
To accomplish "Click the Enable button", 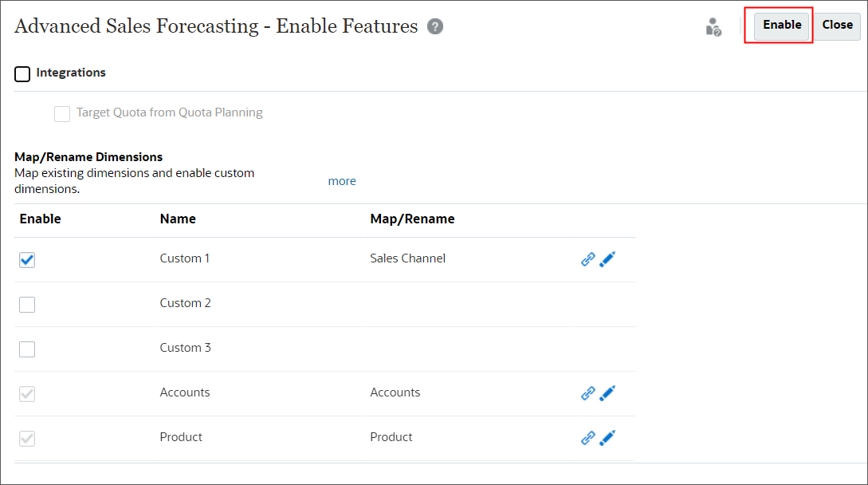I will [x=781, y=25].
